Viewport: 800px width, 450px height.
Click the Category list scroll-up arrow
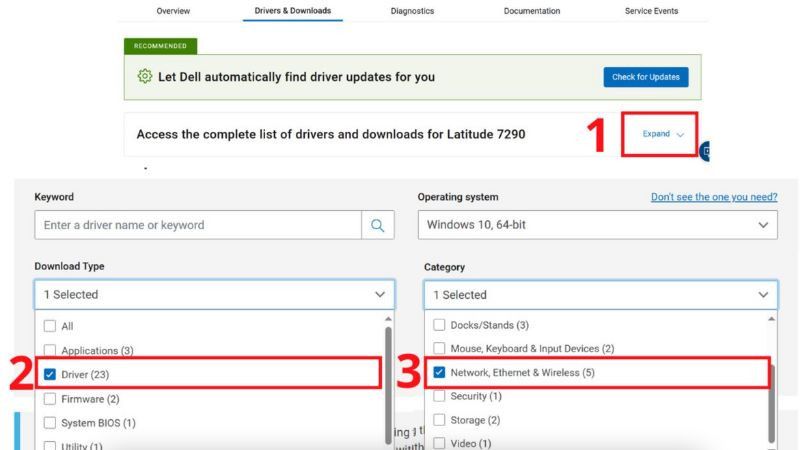771,319
